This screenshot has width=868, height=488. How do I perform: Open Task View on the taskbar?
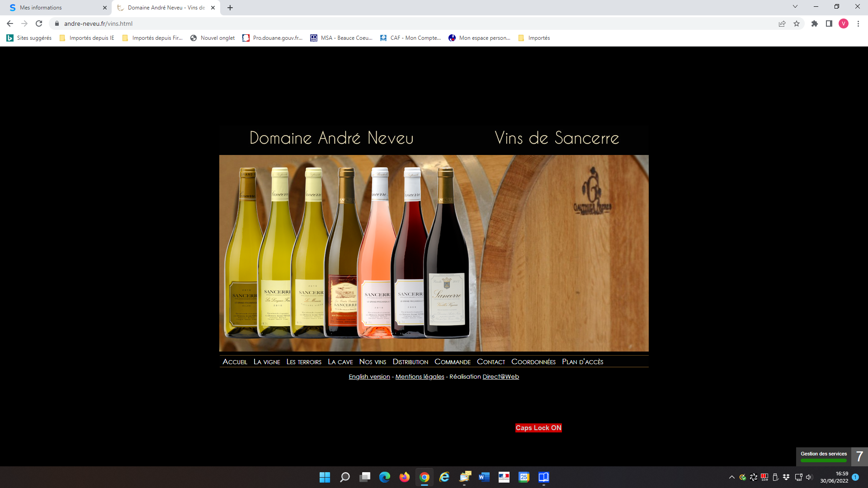(x=365, y=477)
